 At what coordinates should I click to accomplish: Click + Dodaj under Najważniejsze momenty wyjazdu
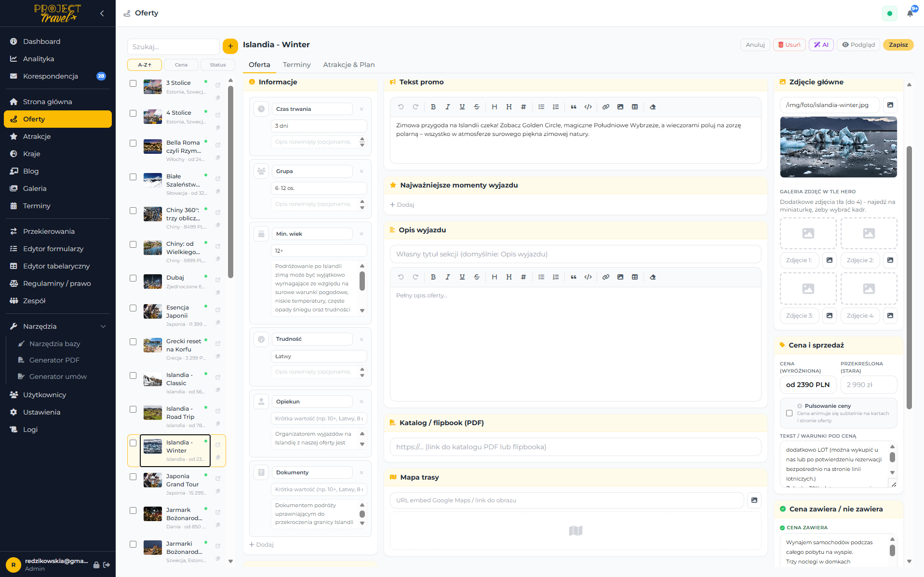click(x=402, y=205)
